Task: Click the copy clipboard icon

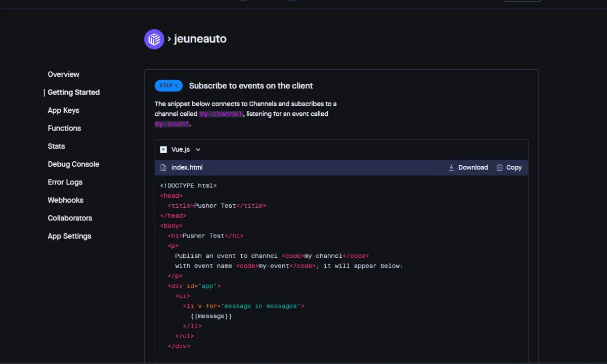Action: [x=500, y=168]
